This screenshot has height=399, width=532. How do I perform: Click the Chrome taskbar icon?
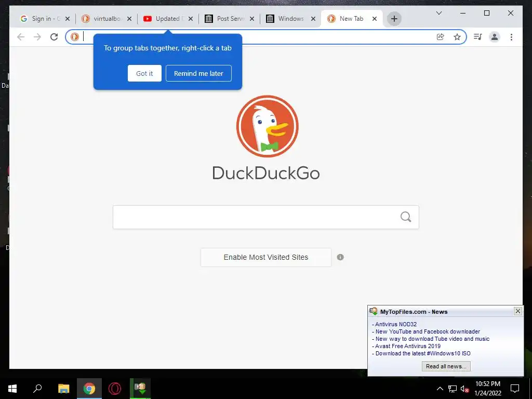click(89, 389)
